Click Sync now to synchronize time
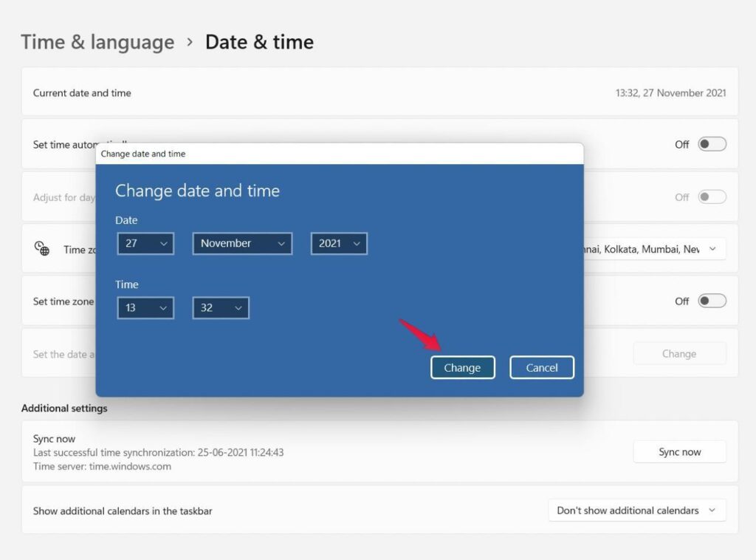 click(x=679, y=451)
